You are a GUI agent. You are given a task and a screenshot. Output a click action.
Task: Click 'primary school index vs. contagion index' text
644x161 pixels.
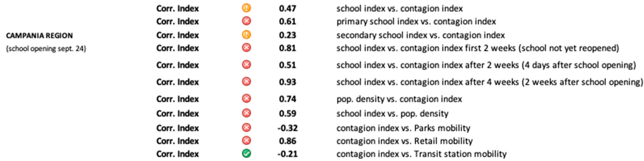tap(416, 22)
